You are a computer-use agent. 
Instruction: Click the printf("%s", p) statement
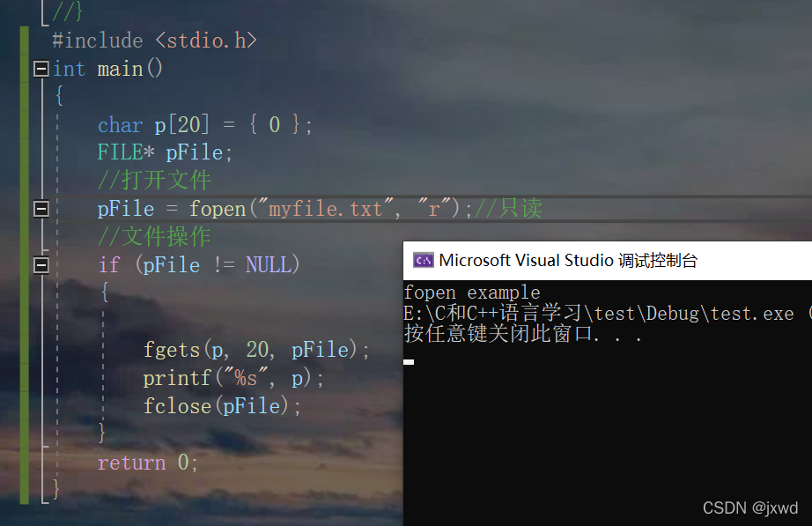(x=233, y=378)
